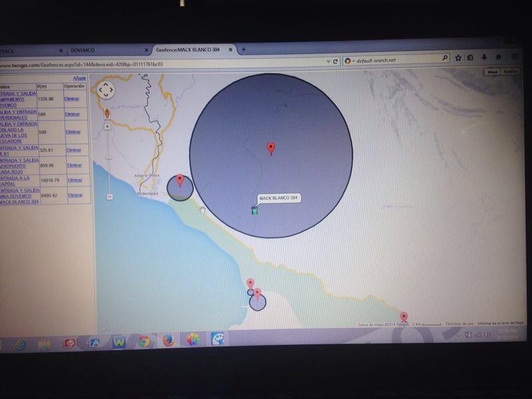Select the Geofence:MACK BLANCO 304 tab
Image resolution: width=532 pixels, height=399 pixels.
pos(194,49)
